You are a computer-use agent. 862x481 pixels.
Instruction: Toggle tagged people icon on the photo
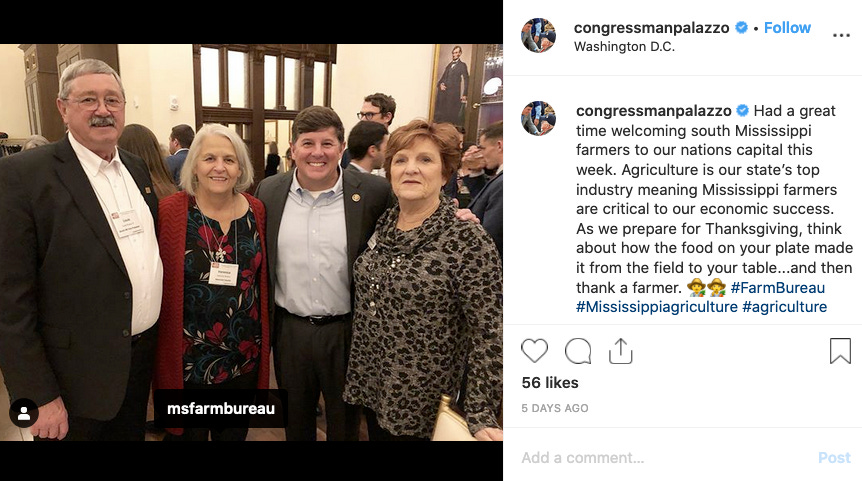pos(24,413)
